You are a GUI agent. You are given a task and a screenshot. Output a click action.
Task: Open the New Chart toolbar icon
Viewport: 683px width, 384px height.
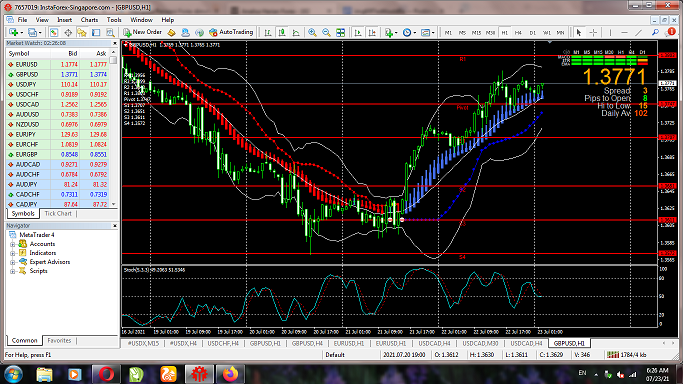click(13, 32)
